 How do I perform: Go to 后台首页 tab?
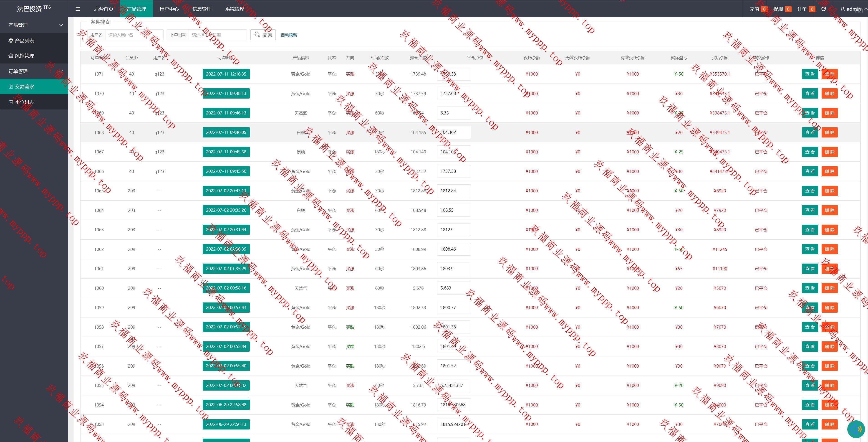103,9
